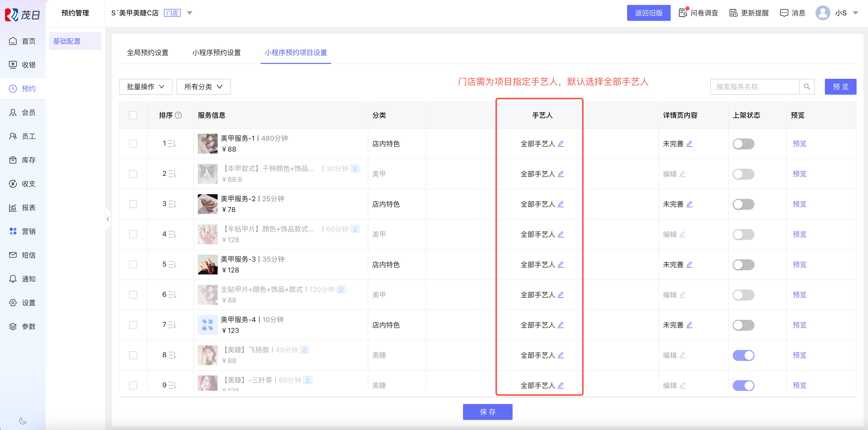Expand the store selector arrow
The height and width of the screenshot is (430, 868).
(x=190, y=13)
